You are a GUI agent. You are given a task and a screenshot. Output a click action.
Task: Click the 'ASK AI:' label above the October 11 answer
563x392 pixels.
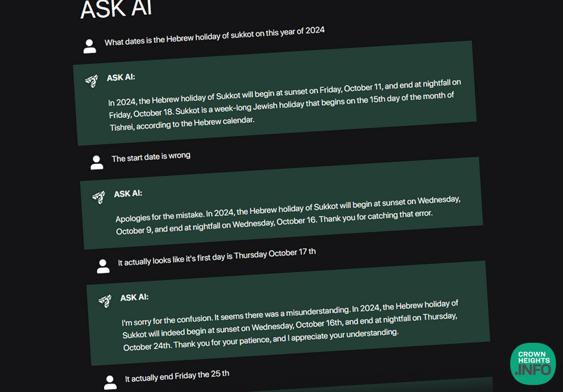[x=121, y=77]
